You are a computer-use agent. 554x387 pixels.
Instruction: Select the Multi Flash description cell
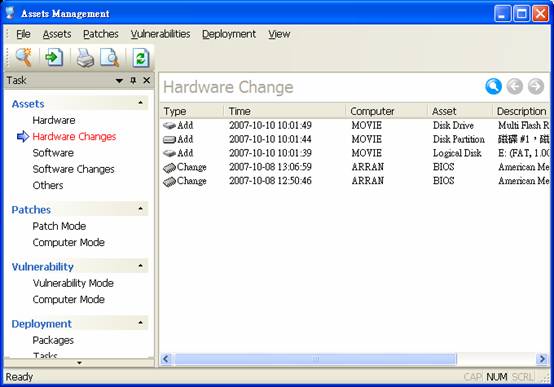coord(524,125)
